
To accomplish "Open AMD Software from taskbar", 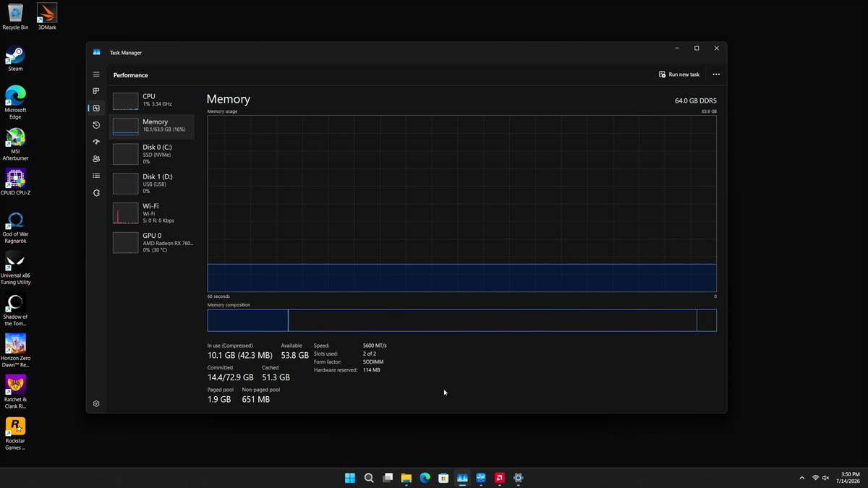I will point(499,478).
